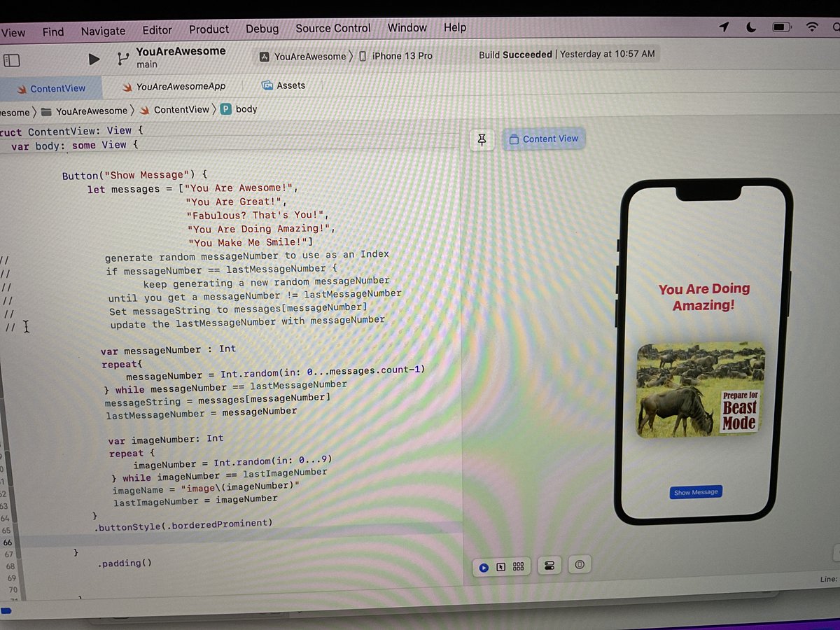Open the Editor menu
840x630 pixels.
click(157, 30)
